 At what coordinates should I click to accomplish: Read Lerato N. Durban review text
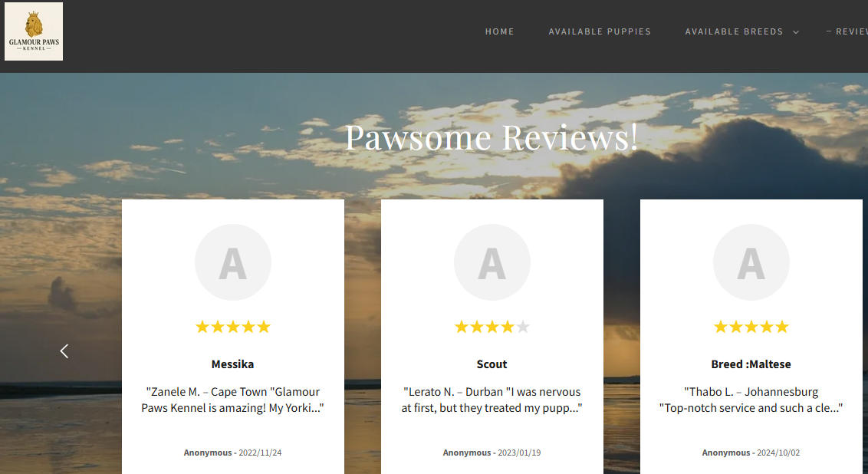coord(492,400)
